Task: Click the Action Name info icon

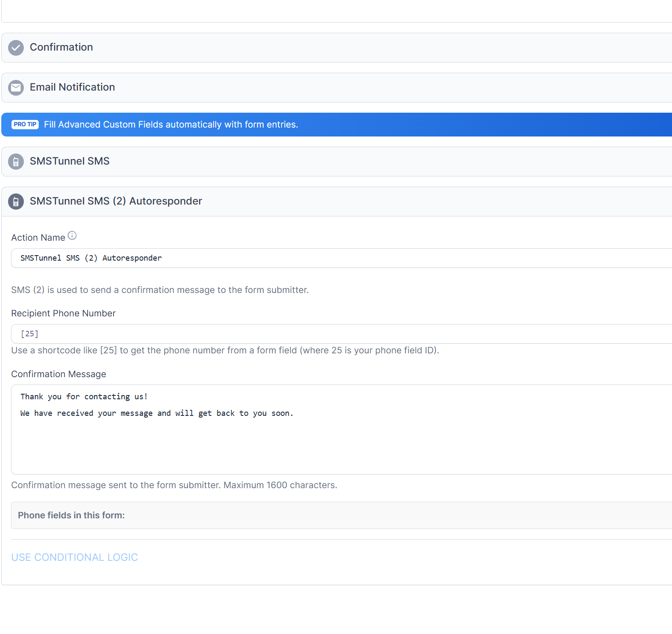Action: click(x=72, y=236)
